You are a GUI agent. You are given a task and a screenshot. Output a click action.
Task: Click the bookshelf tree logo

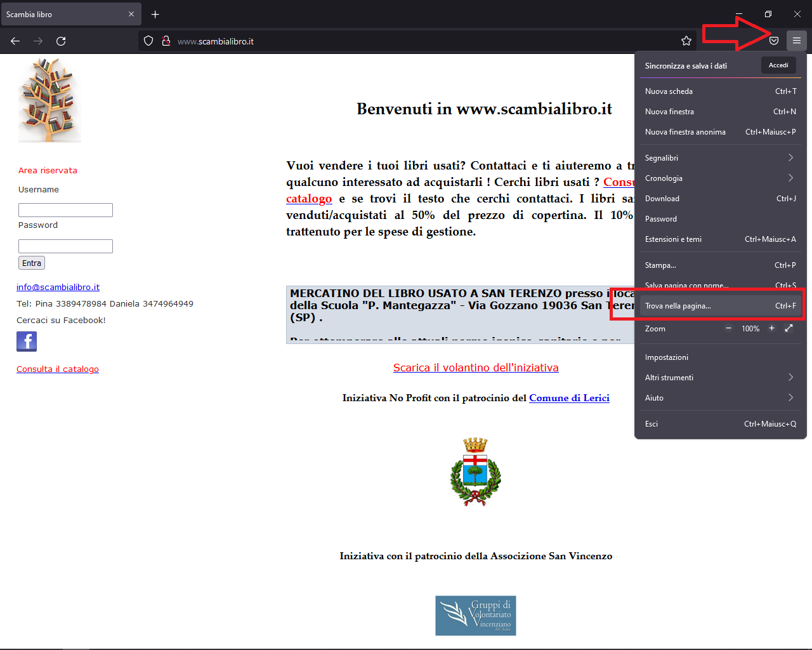point(49,100)
